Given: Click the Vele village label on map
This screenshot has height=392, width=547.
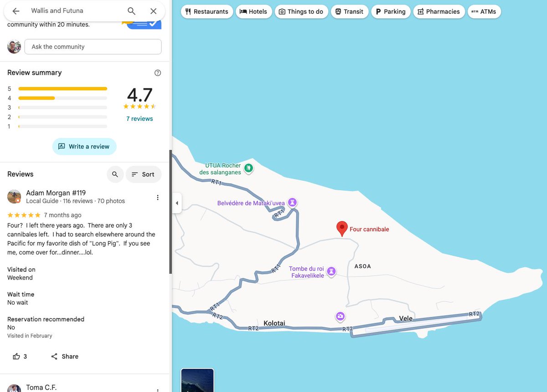Looking at the screenshot, I should [406, 318].
